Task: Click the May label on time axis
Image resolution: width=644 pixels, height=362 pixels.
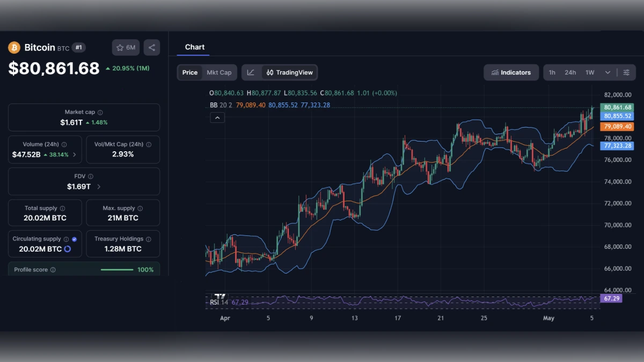Action: point(548,318)
